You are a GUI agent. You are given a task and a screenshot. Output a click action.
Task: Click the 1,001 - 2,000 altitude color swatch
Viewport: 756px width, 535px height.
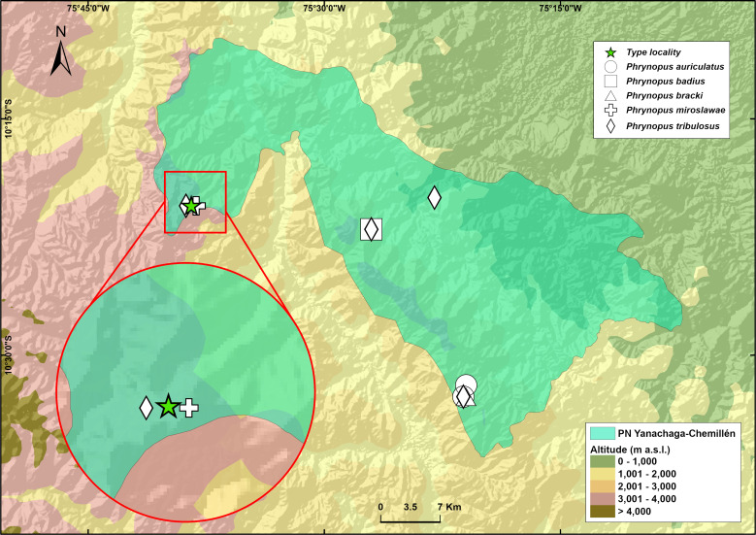(x=603, y=474)
